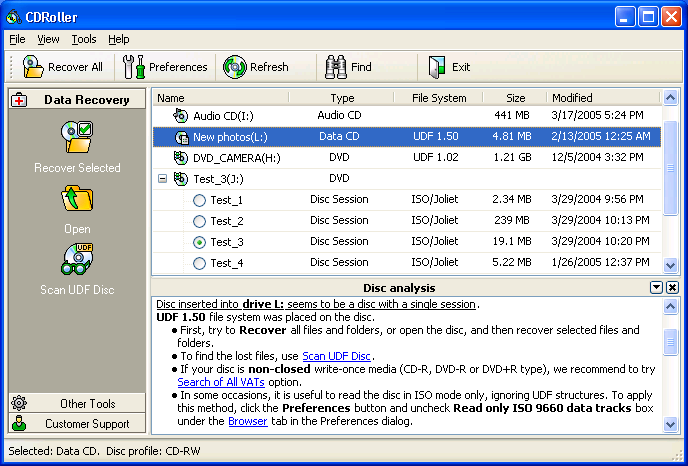Click the Refresh disc icon
The height and width of the screenshot is (466, 688).
point(235,67)
